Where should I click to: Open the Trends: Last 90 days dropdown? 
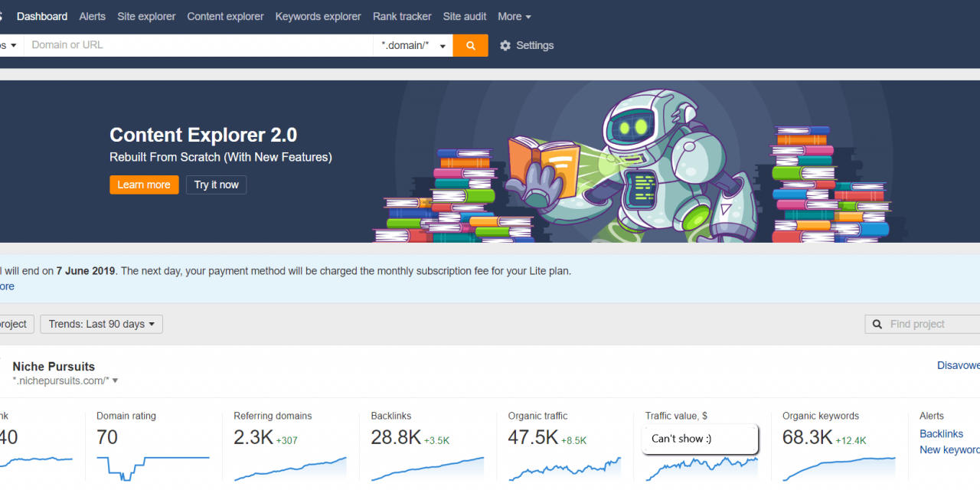pos(100,324)
